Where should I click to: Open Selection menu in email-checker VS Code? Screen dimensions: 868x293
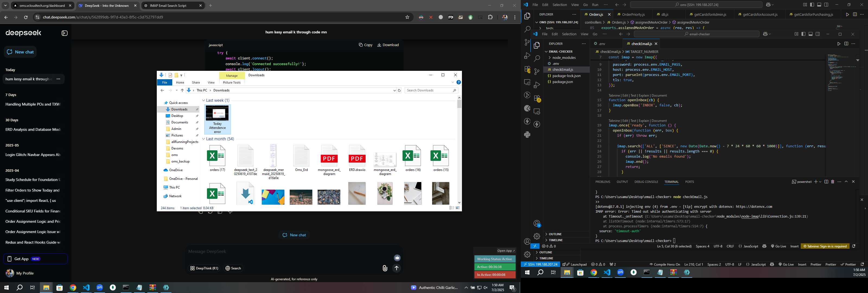coord(569,34)
